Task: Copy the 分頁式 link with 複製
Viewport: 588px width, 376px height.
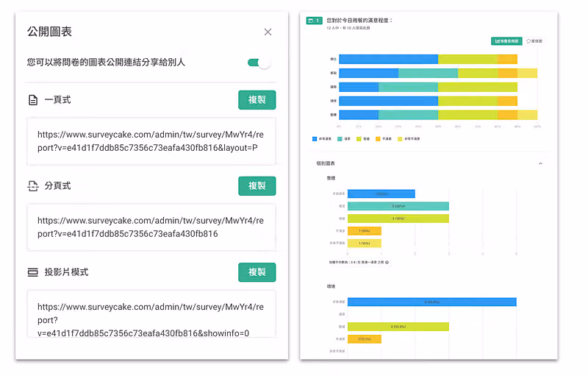Action: (x=257, y=185)
